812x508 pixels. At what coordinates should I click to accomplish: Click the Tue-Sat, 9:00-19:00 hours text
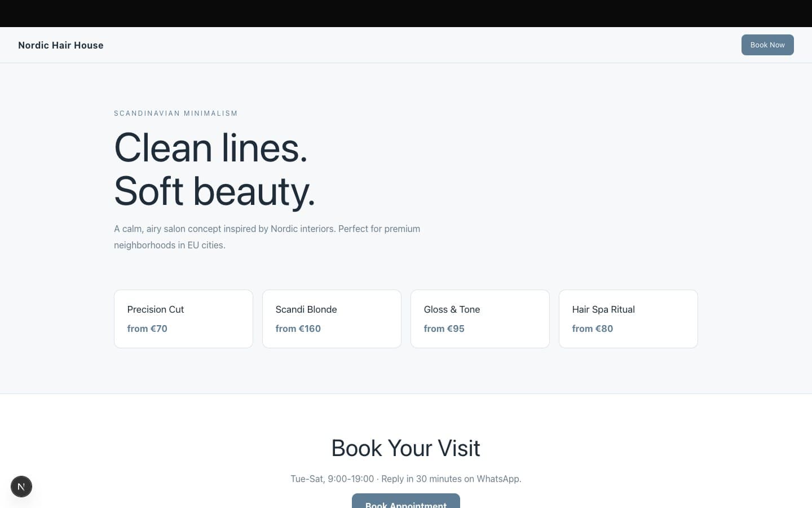click(x=332, y=479)
